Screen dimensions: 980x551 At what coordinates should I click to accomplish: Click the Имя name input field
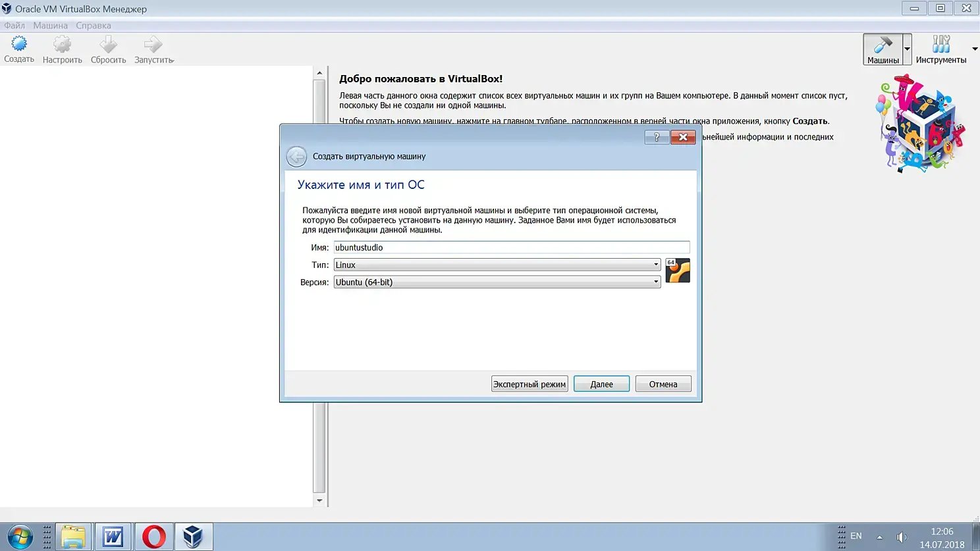(x=512, y=248)
